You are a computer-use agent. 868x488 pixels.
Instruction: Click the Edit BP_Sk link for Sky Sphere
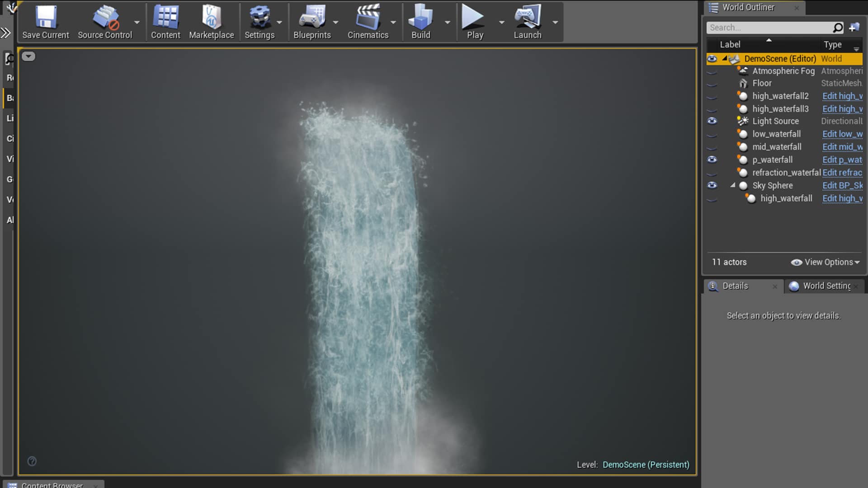[x=842, y=185]
